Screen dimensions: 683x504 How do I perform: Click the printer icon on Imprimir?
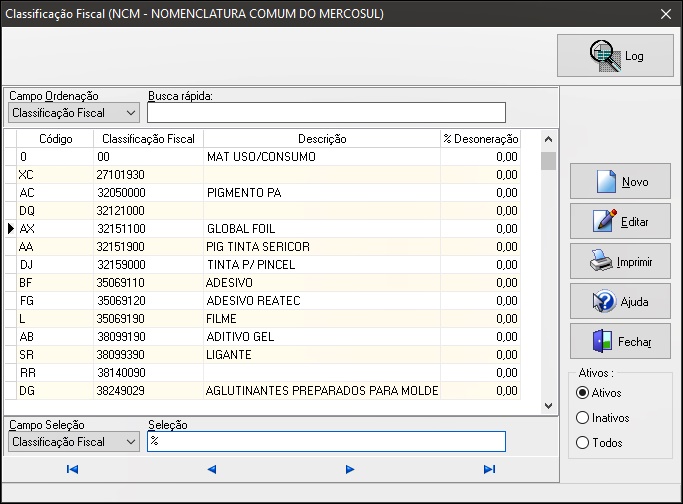click(601, 260)
